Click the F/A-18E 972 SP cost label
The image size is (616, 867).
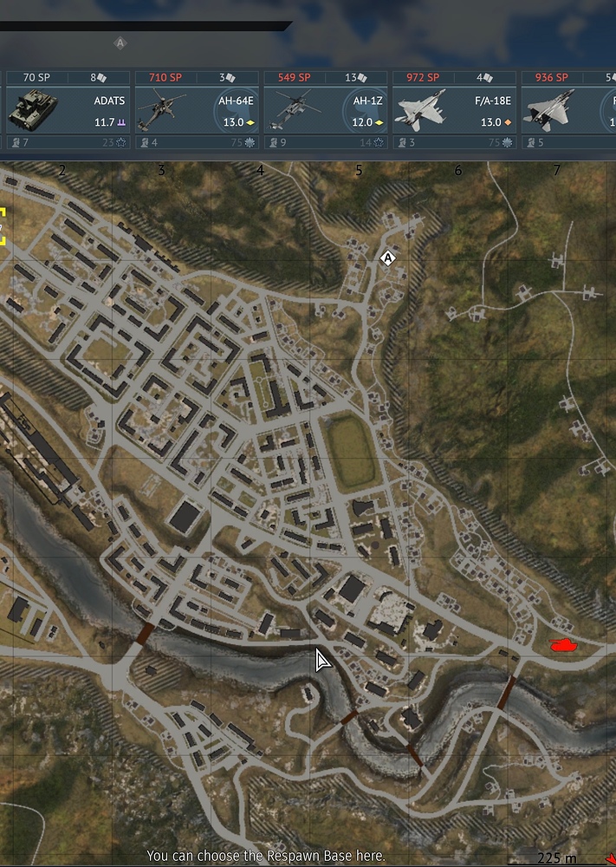pyautogui.click(x=423, y=77)
